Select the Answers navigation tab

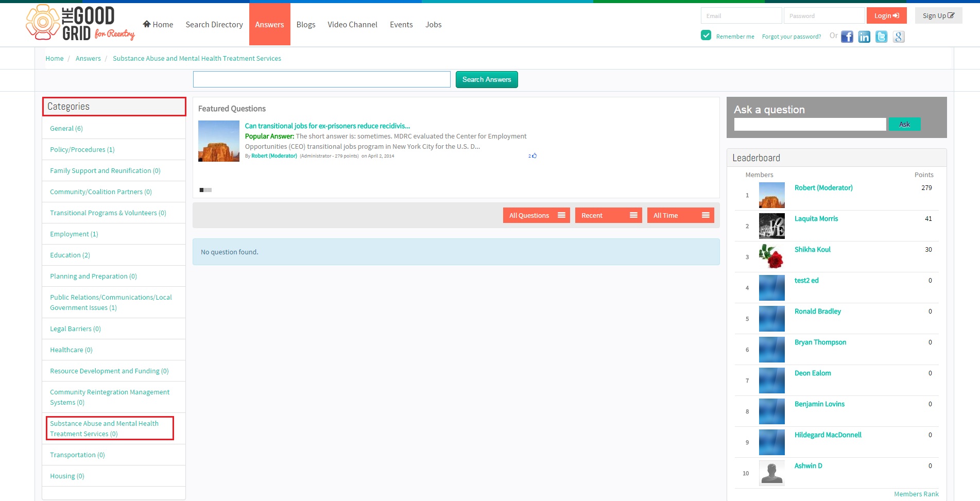[x=270, y=24]
